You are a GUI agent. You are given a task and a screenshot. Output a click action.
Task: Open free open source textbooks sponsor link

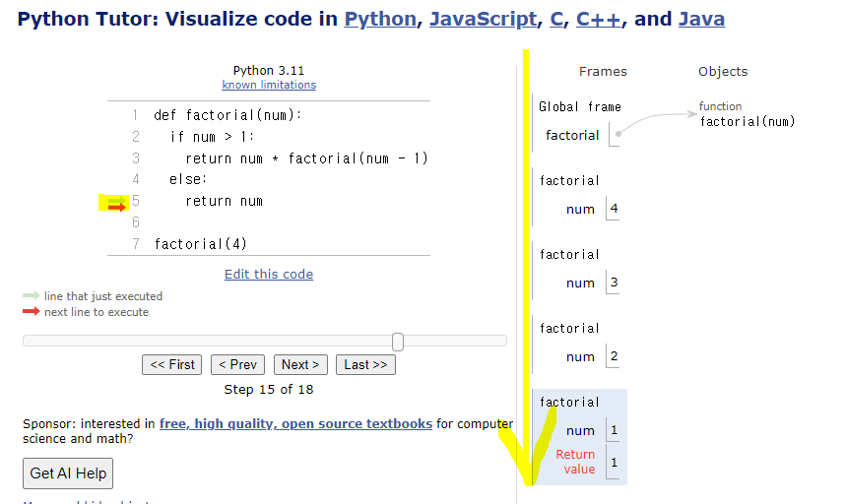coord(295,423)
